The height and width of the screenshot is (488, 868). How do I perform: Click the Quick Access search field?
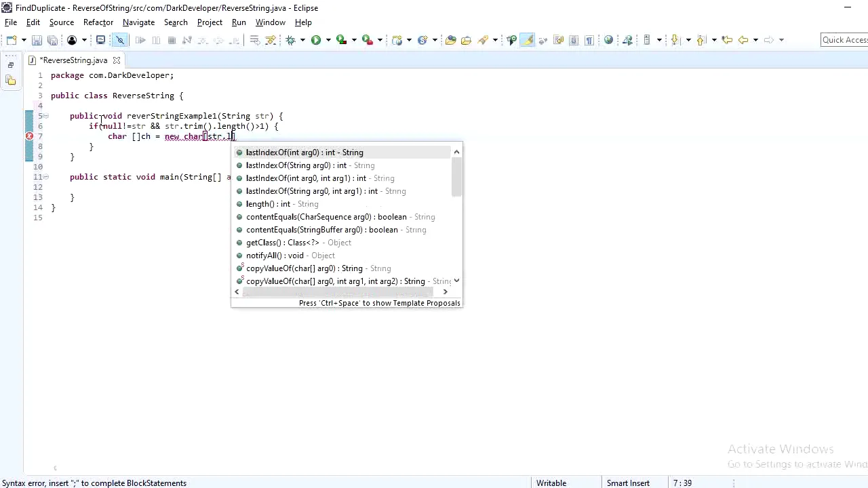click(844, 40)
